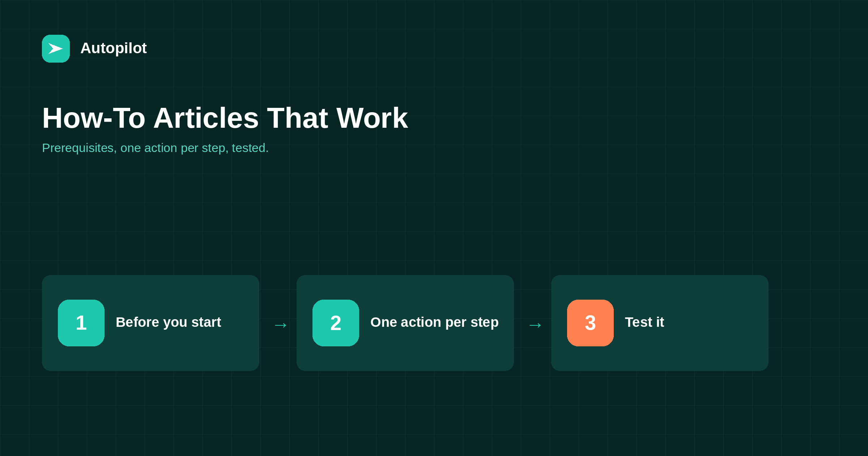
Task: Click the "Test it" label
Action: click(644, 322)
